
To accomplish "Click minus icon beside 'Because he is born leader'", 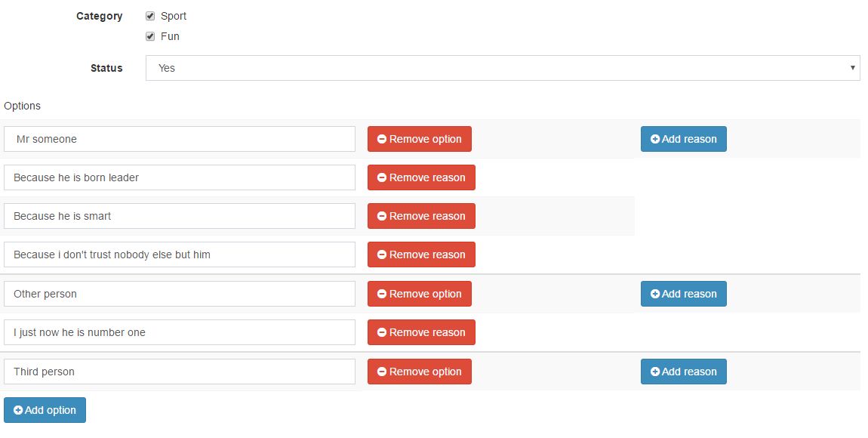I will tap(382, 177).
